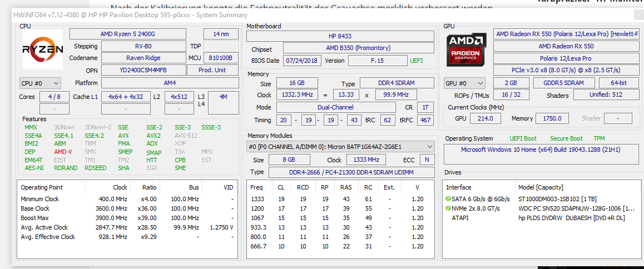Select the 666.7 frequency row in timings table
The height and width of the screenshot is (269, 644).
pyautogui.click(x=340, y=246)
